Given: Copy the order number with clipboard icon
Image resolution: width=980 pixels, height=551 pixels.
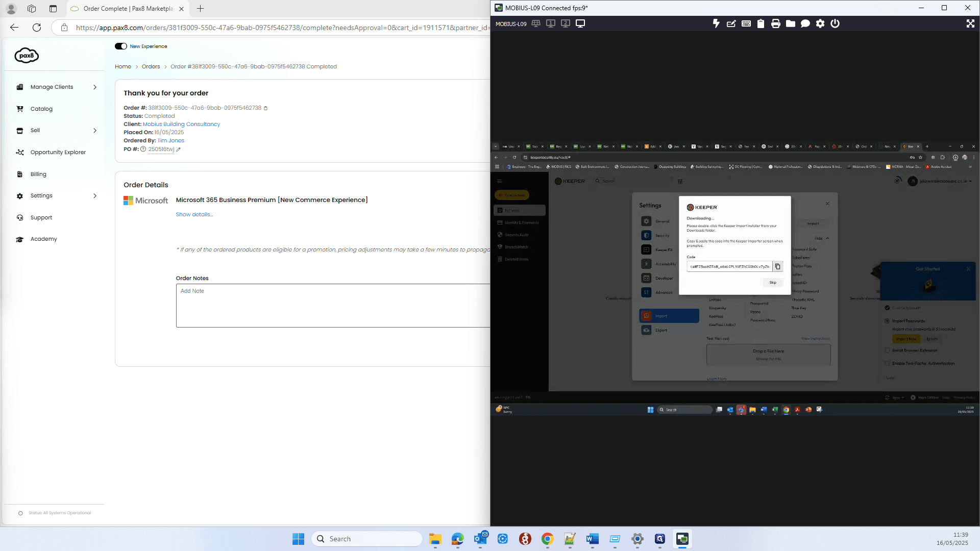Looking at the screenshot, I should tap(265, 108).
